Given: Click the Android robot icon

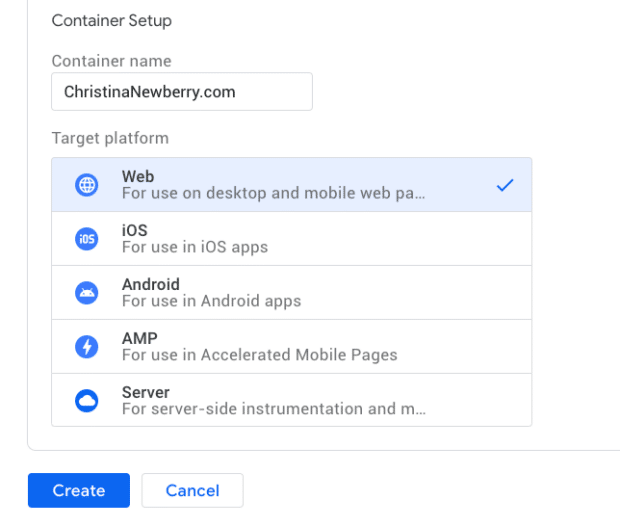Looking at the screenshot, I should tap(87, 293).
